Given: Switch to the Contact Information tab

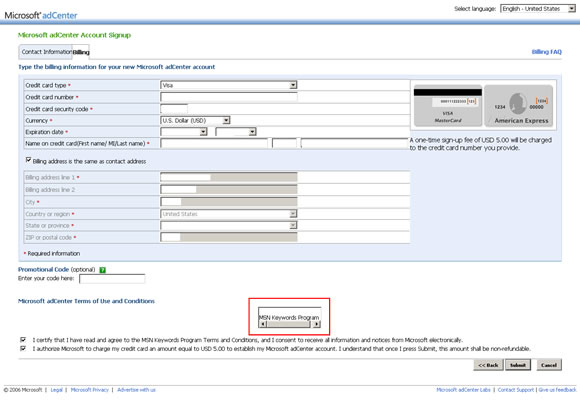Looking at the screenshot, I should 46,52.
